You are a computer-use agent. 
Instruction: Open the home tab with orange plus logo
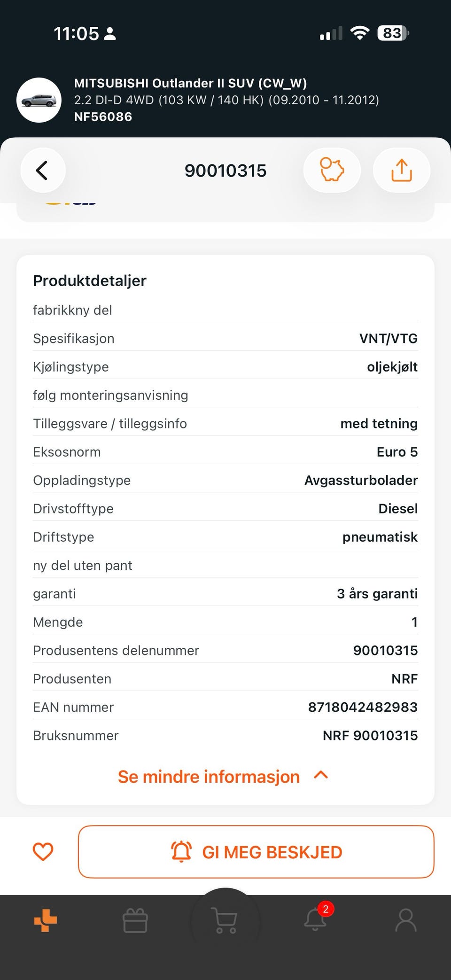pyautogui.click(x=46, y=920)
